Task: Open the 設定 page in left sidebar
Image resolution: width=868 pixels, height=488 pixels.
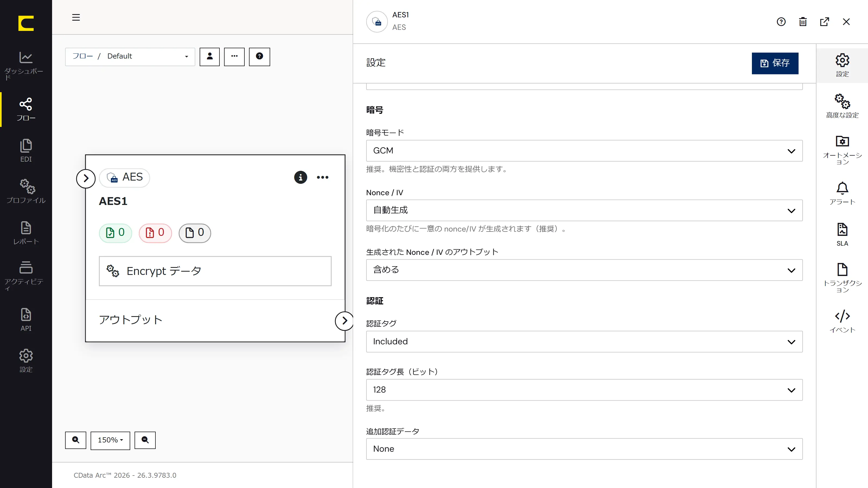Action: (x=26, y=361)
